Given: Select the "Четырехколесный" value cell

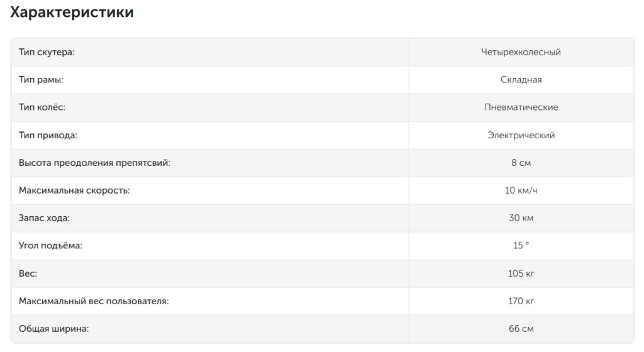Looking at the screenshot, I should pos(521,52).
